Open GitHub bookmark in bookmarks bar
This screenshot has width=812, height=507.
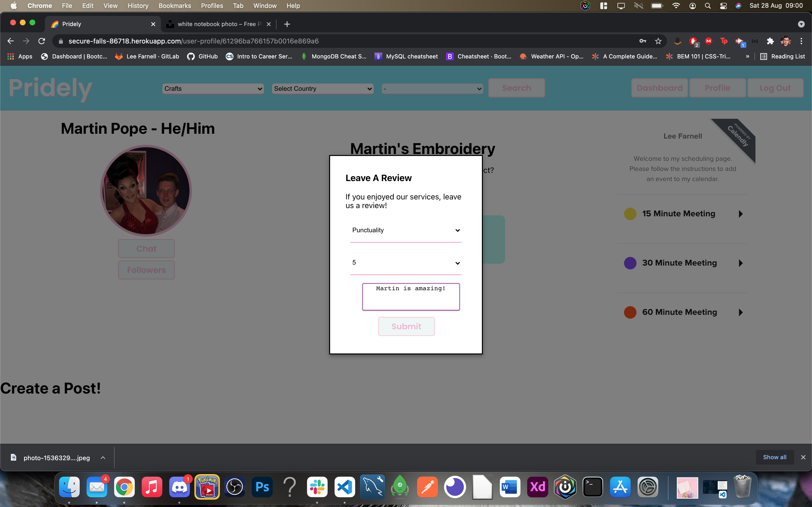pyautogui.click(x=202, y=56)
